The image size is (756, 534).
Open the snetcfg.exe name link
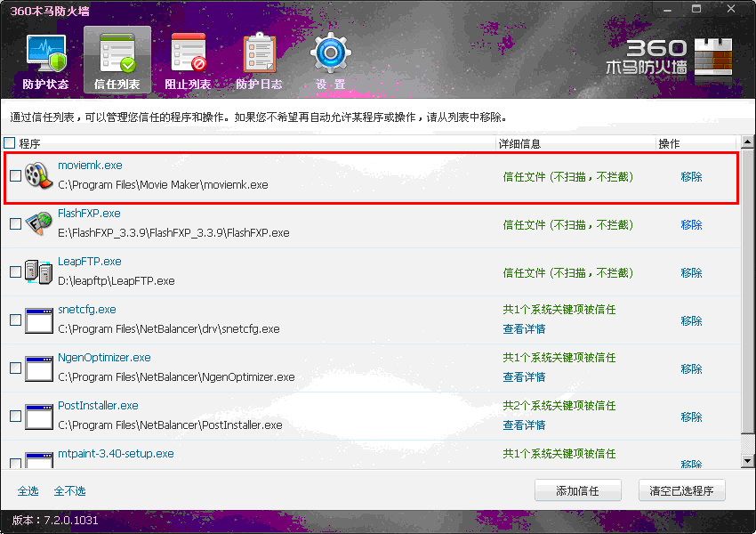(x=87, y=309)
